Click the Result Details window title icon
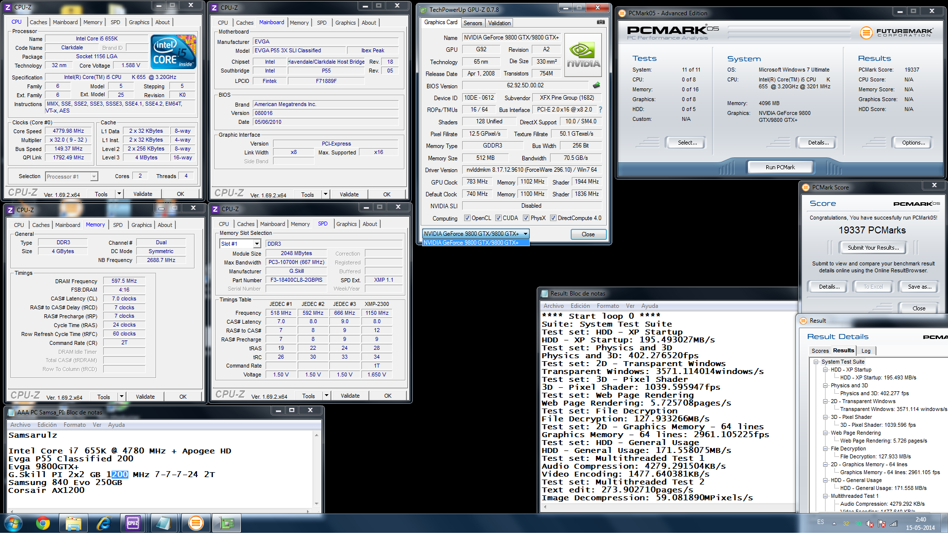 pyautogui.click(x=803, y=321)
